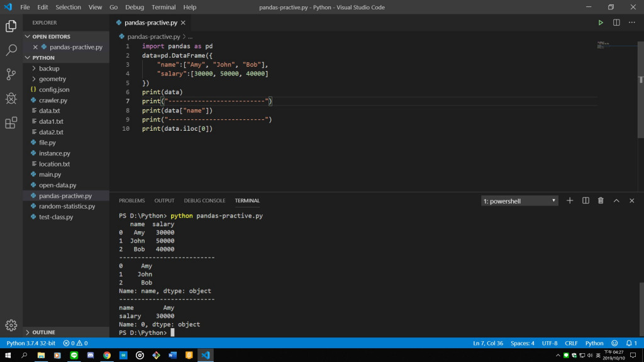Open the Explorer view in activity bar
The image size is (644, 362).
[x=11, y=26]
